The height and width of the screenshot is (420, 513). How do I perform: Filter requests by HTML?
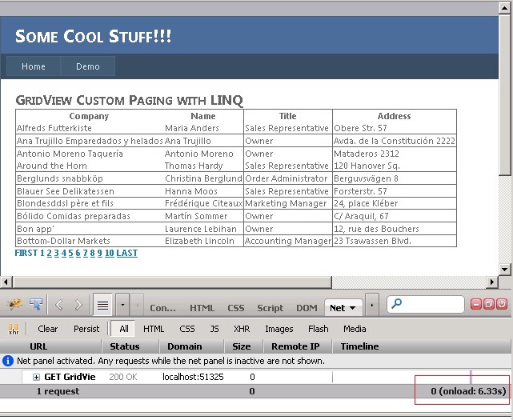154,329
